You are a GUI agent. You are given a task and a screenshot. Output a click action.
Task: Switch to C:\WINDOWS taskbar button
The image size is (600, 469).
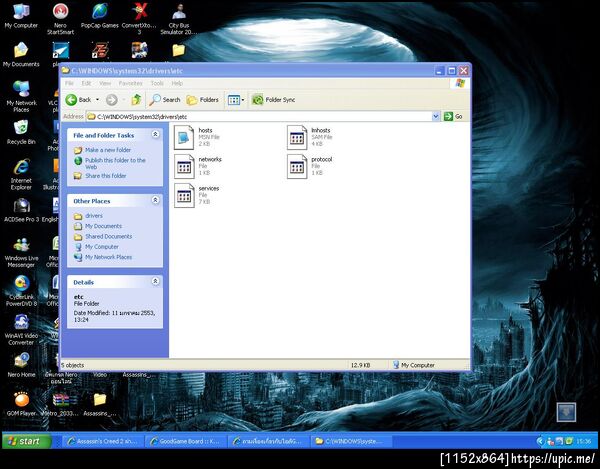(x=350, y=441)
